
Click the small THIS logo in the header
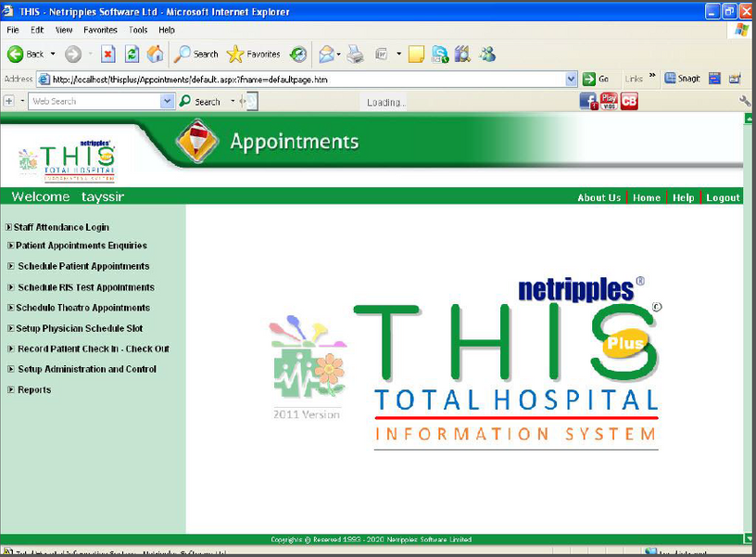point(67,160)
